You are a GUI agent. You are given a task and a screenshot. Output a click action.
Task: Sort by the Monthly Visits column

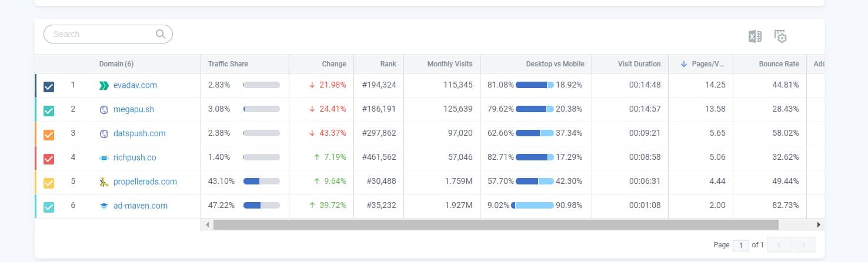[x=450, y=63]
